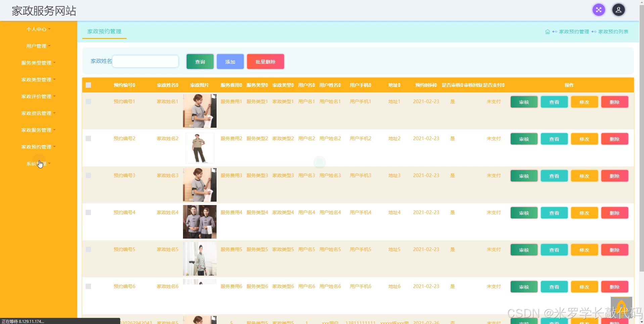This screenshot has width=644, height=324.
Task: Sort by 用户手机 column header
Action: 360,85
